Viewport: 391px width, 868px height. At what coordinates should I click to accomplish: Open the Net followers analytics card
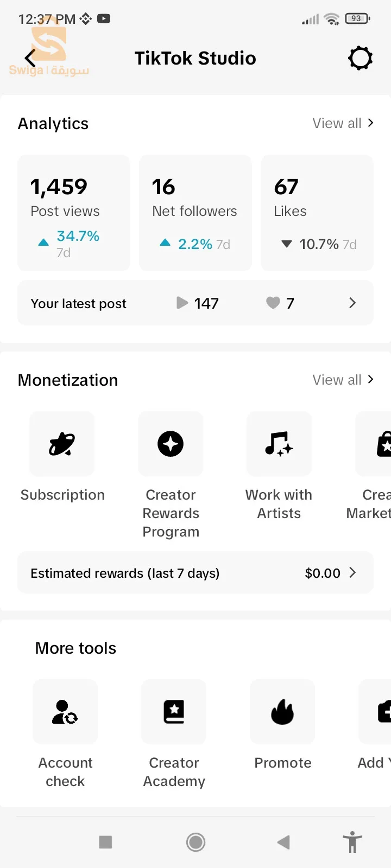point(195,213)
